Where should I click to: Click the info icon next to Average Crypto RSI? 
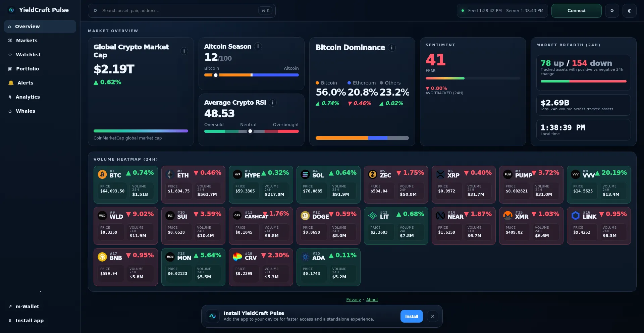[x=273, y=103]
